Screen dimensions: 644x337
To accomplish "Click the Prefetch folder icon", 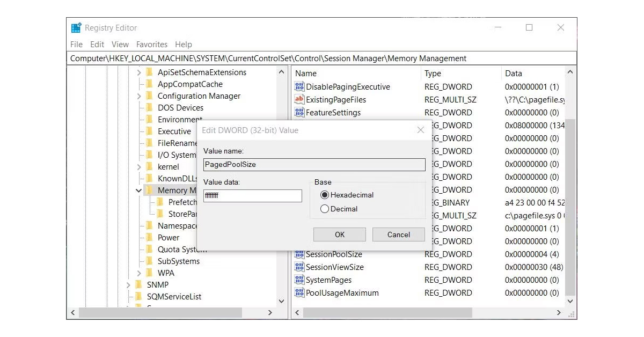I will [159, 202].
